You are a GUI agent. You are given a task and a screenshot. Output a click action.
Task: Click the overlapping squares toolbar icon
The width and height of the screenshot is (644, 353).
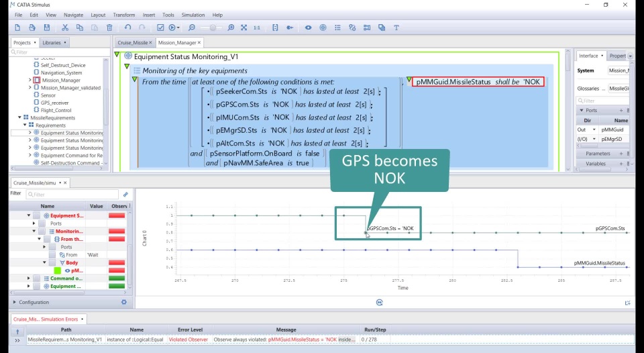tap(382, 28)
